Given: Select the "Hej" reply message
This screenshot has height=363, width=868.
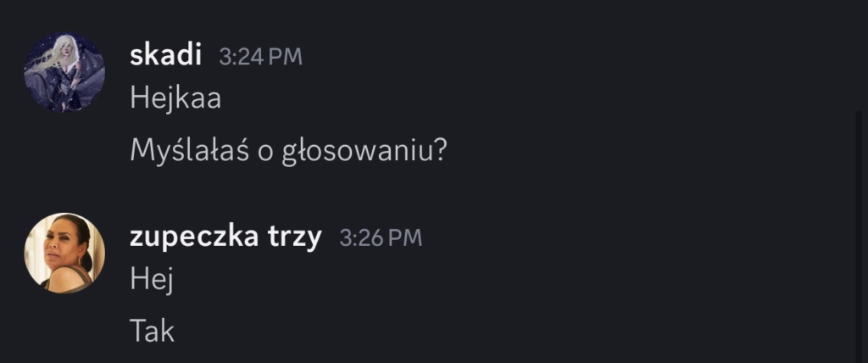Looking at the screenshot, I should click(x=152, y=279).
